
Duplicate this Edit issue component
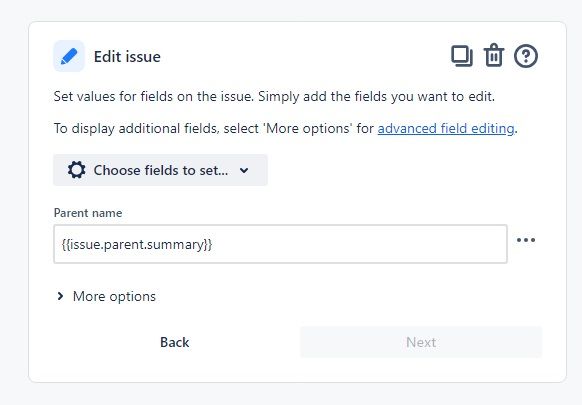[x=462, y=56]
